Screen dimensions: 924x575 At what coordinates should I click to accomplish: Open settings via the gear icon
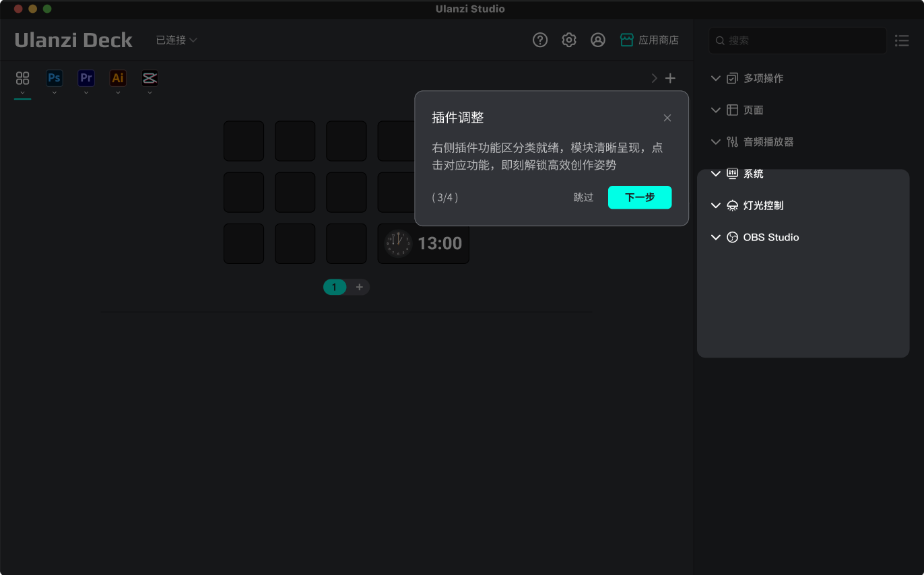[x=569, y=40]
